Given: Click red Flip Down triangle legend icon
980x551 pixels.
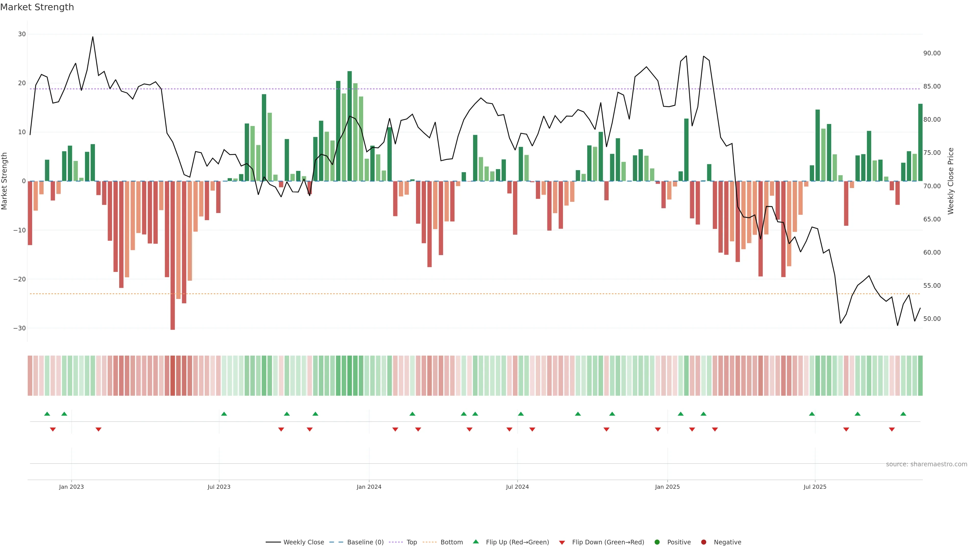Looking at the screenshot, I should pos(562,543).
